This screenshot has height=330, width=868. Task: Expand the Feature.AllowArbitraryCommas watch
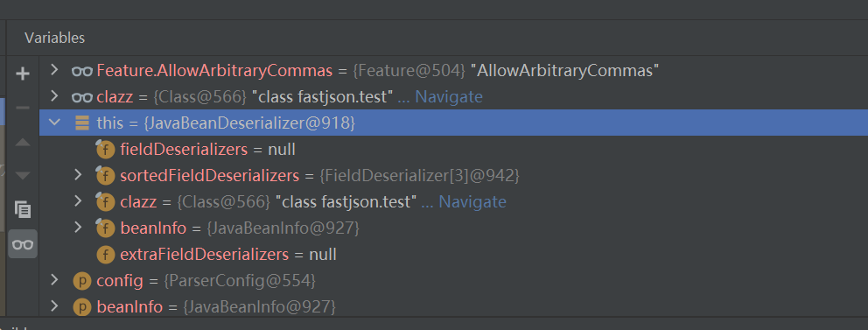(54, 70)
